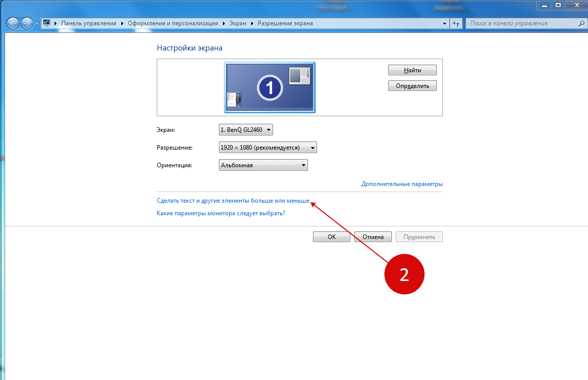The image size is (588, 380).
Task: Select monitor 1 display thumbnail
Action: [269, 87]
